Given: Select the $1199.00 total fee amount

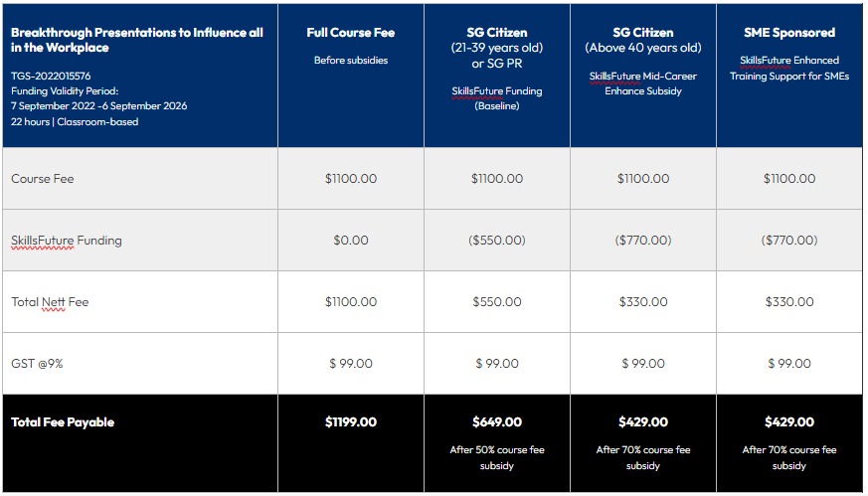Looking at the screenshot, I should 351,422.
